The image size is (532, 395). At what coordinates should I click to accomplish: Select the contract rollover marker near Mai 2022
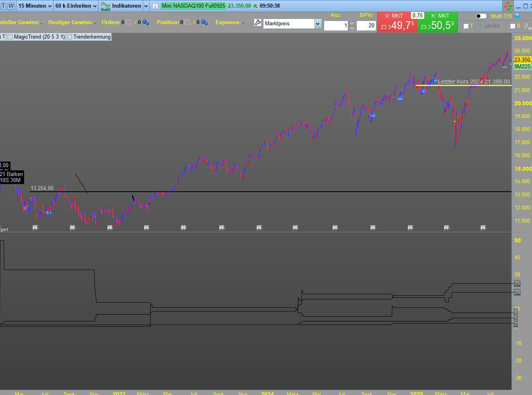pos(35,227)
